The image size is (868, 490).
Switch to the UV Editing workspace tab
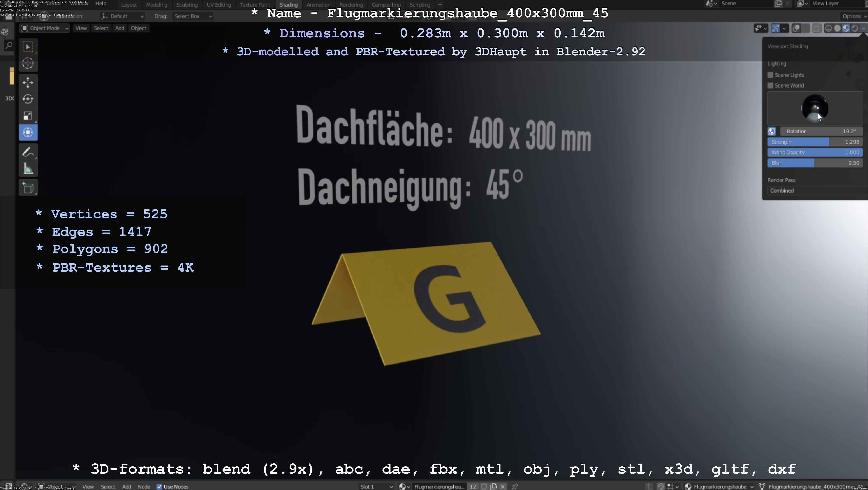(219, 5)
